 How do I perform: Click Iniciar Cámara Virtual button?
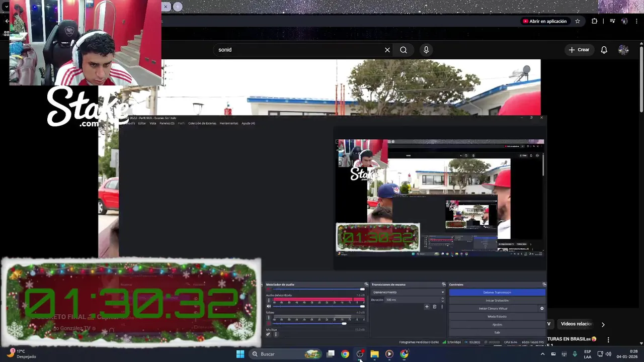pyautogui.click(x=493, y=308)
